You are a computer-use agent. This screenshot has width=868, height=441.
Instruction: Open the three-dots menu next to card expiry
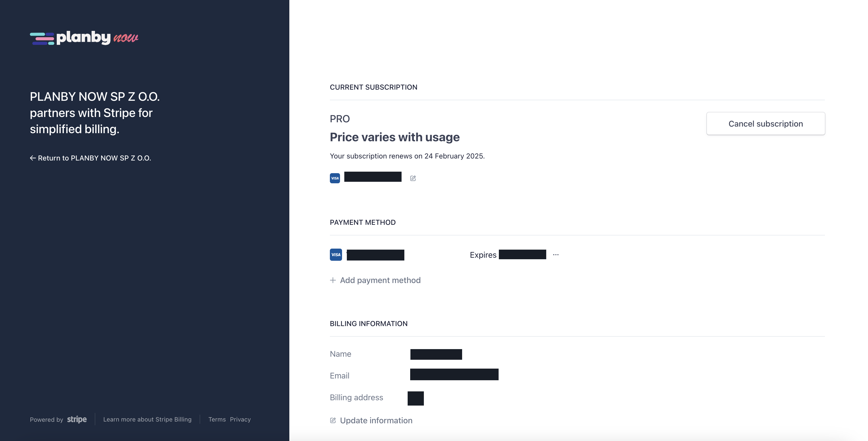click(556, 255)
